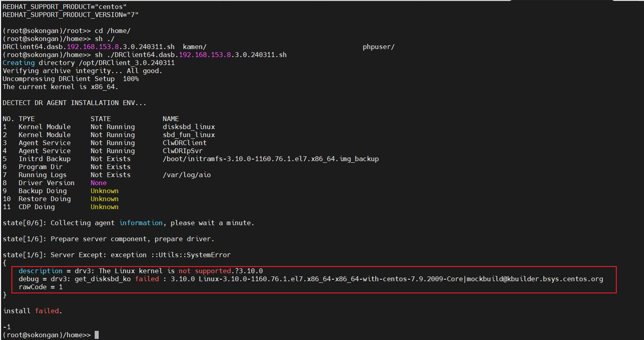Click the "state[0/6]: Collecting agent information" line
644x340 pixels.
click(x=128, y=223)
